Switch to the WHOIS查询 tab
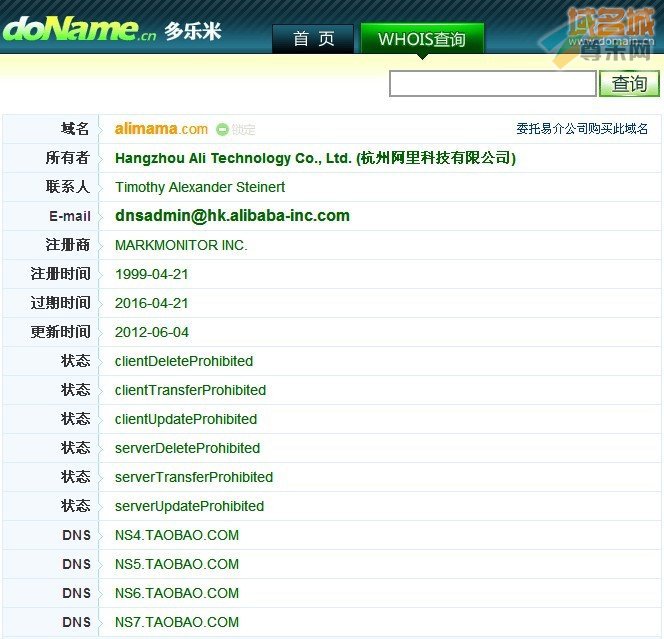Viewport: 664px width, 639px height. (x=422, y=39)
